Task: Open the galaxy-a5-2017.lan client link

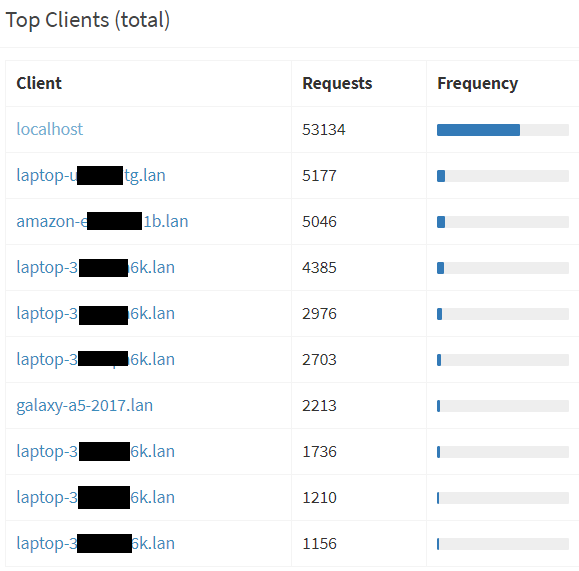Action: pyautogui.click(x=85, y=406)
